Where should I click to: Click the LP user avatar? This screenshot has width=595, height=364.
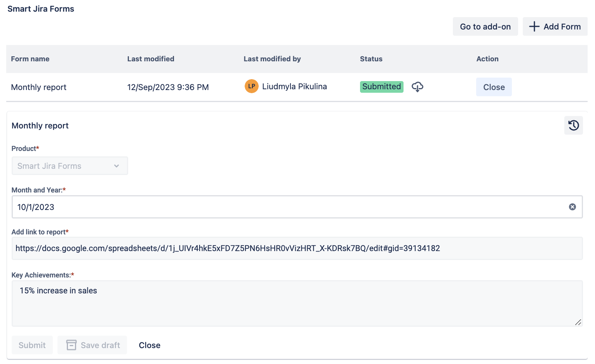251,86
